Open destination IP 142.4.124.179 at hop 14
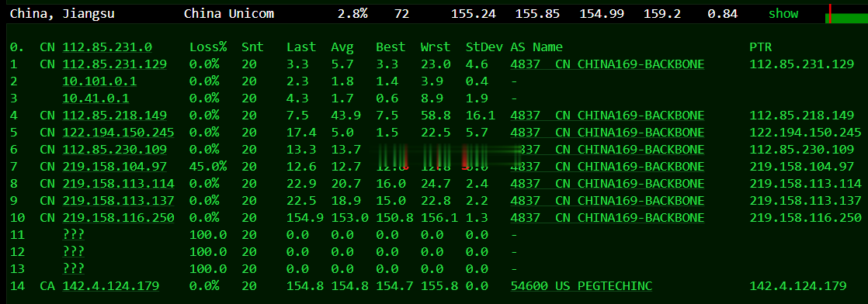This screenshot has width=868, height=304. point(111,285)
